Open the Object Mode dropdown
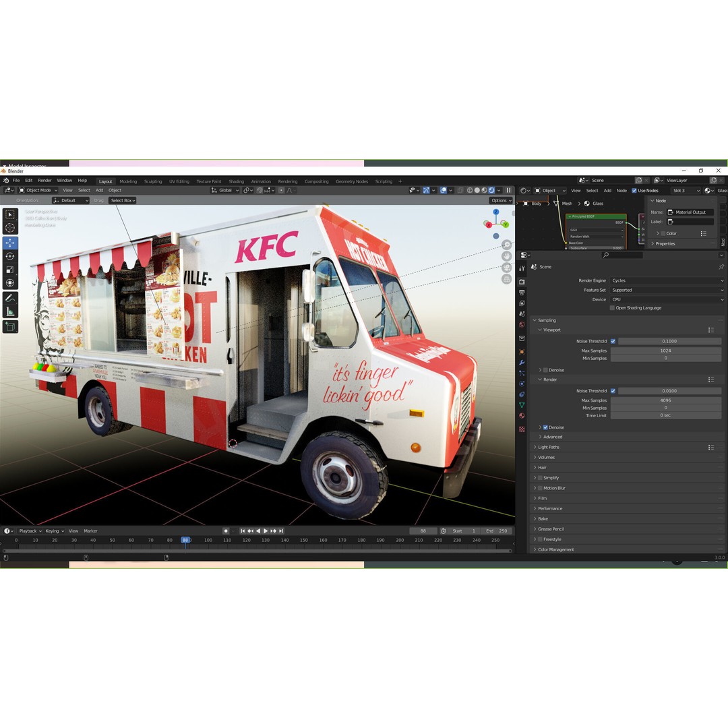 click(x=38, y=190)
